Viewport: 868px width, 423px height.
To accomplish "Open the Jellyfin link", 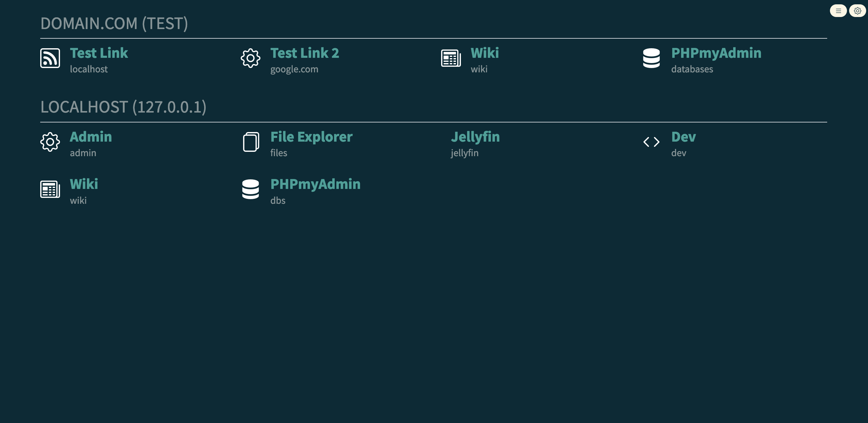I will 475,137.
